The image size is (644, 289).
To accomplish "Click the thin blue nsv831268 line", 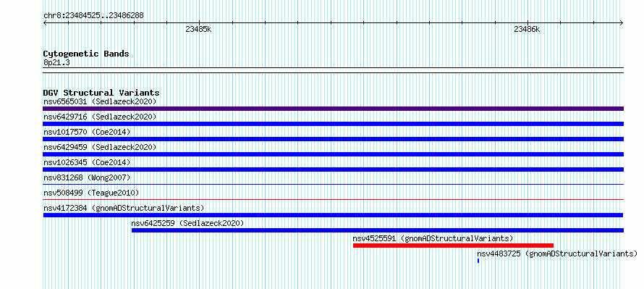I will 333,185.
